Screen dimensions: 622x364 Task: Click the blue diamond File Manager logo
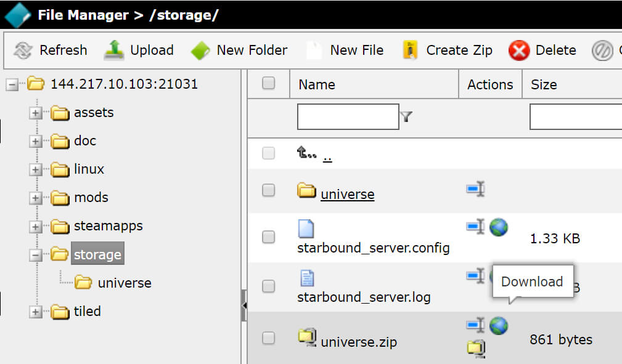[17, 15]
